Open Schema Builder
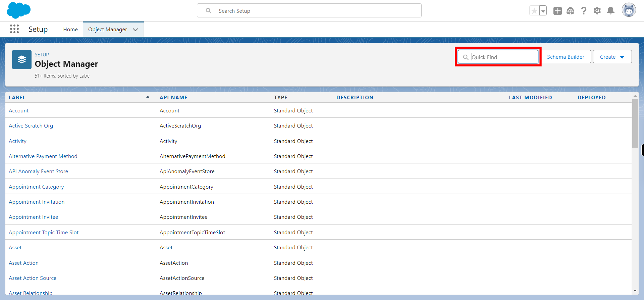Image resolution: width=644 pixels, height=300 pixels. [566, 57]
